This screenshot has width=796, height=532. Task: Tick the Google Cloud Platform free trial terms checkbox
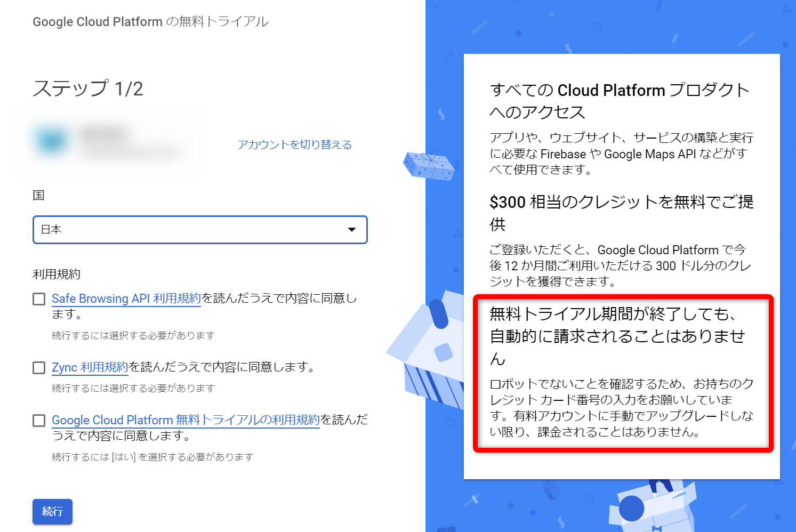pos(39,421)
